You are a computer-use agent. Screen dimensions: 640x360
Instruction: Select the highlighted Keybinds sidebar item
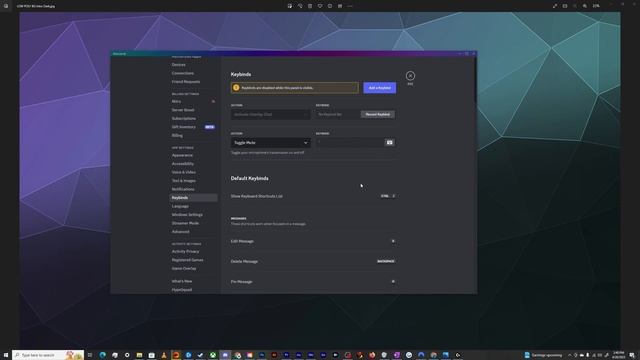pyautogui.click(x=193, y=198)
